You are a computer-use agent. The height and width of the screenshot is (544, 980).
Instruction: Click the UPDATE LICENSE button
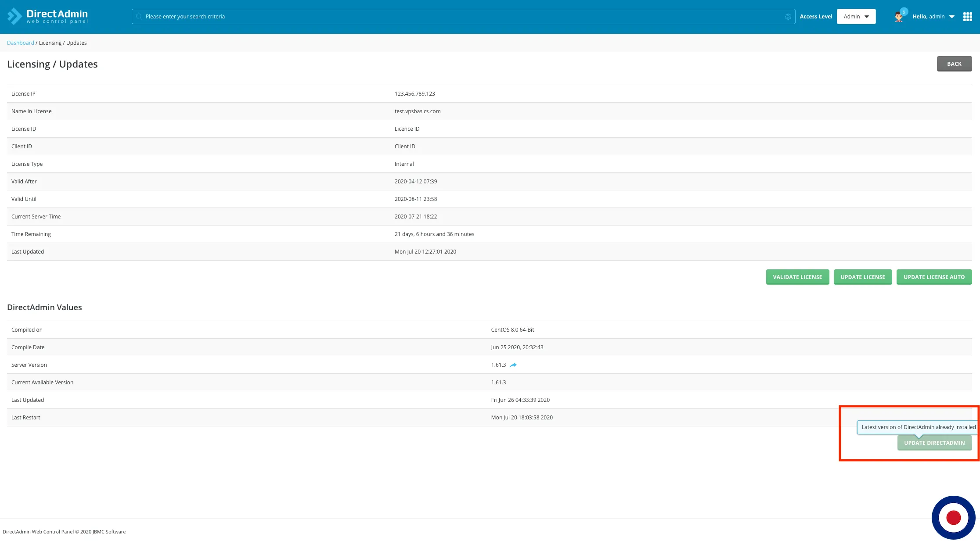pos(862,277)
